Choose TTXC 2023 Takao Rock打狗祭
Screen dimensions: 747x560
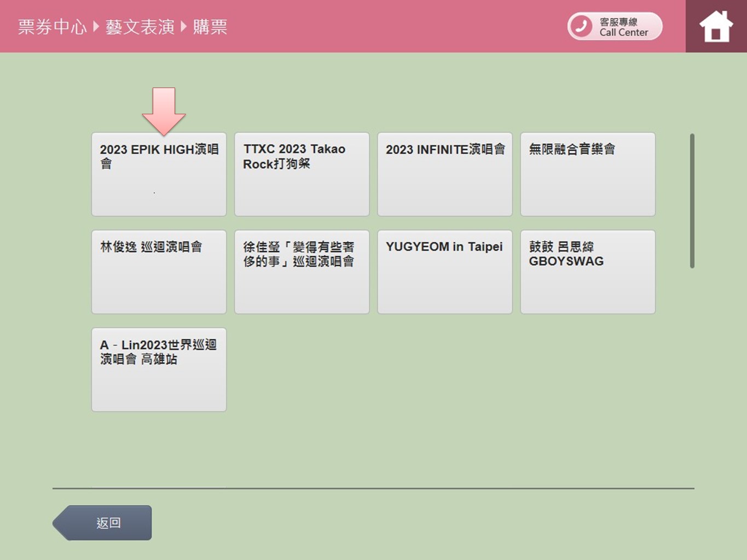point(302,174)
